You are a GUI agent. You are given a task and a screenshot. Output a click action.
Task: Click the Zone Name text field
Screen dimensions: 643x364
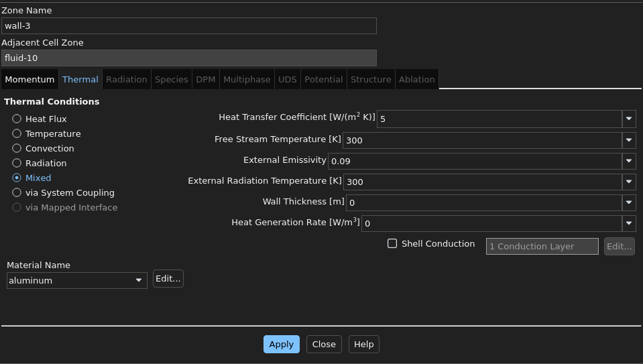[x=188, y=25]
